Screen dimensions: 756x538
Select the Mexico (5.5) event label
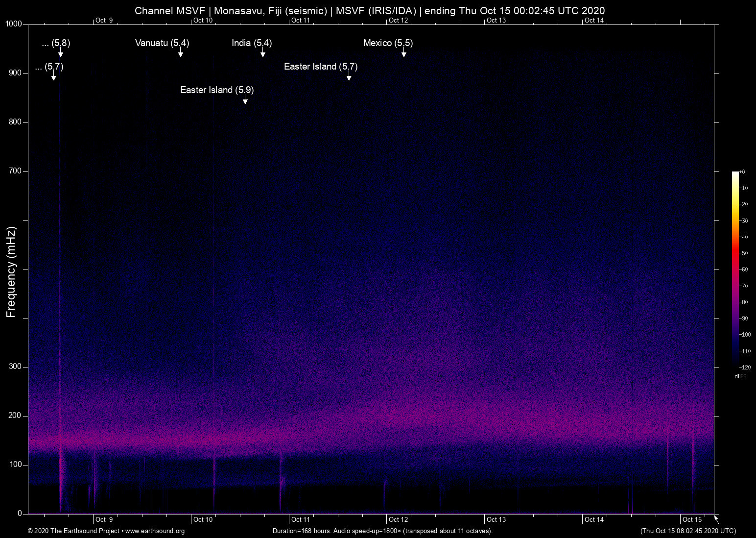(388, 43)
